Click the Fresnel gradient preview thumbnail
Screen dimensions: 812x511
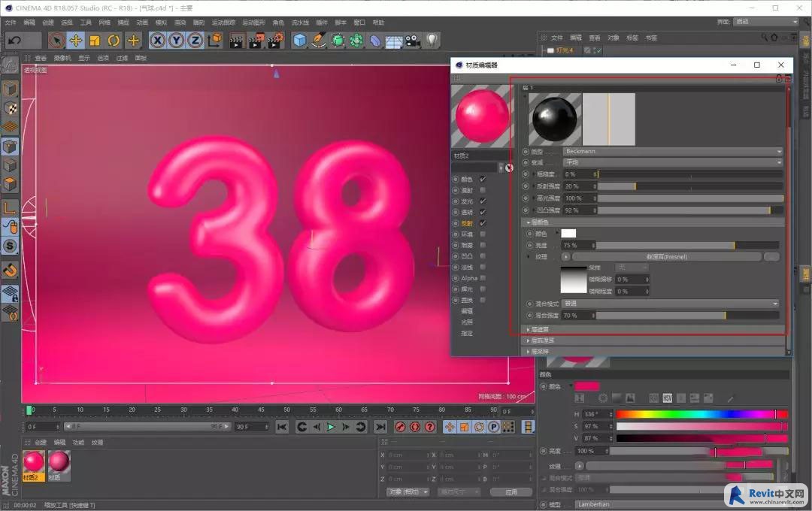pyautogui.click(x=573, y=280)
